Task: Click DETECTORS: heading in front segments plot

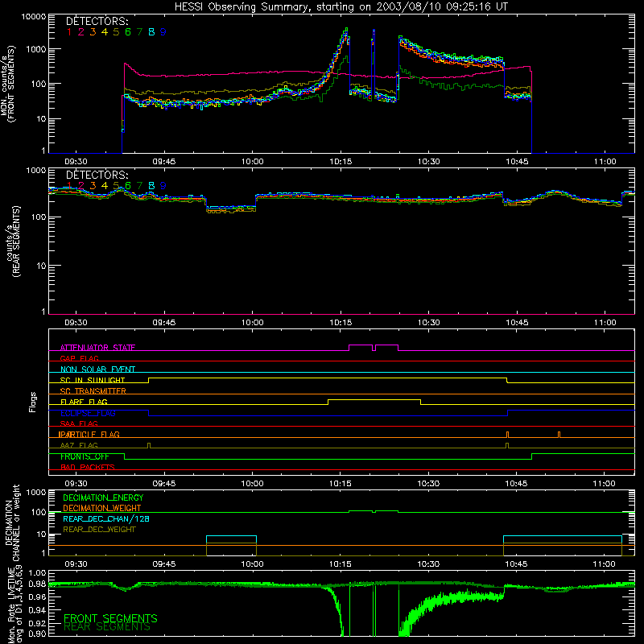Action: point(97,22)
